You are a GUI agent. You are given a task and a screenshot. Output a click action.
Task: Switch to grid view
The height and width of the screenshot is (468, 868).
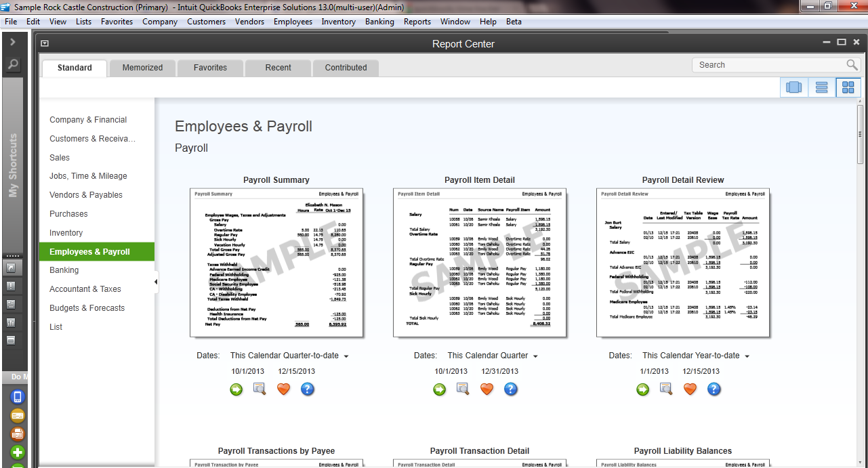pos(848,87)
